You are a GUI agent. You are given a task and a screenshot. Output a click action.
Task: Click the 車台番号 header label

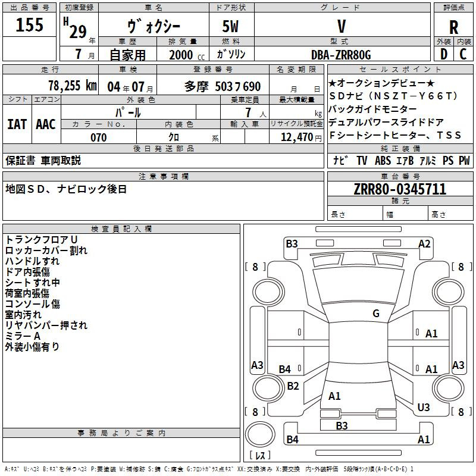(400, 176)
